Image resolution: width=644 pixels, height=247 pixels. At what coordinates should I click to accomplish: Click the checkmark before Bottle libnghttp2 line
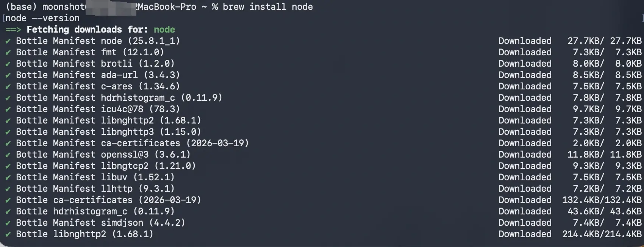[x=8, y=234]
